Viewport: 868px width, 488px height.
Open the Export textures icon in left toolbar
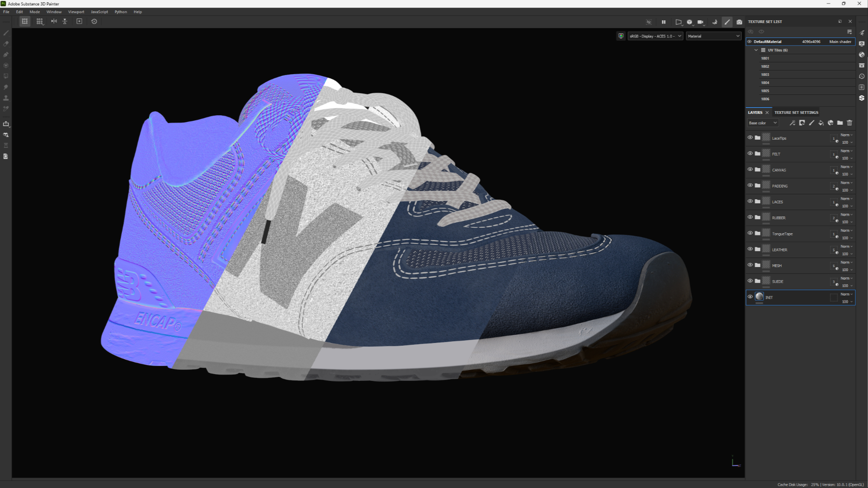coord(6,123)
